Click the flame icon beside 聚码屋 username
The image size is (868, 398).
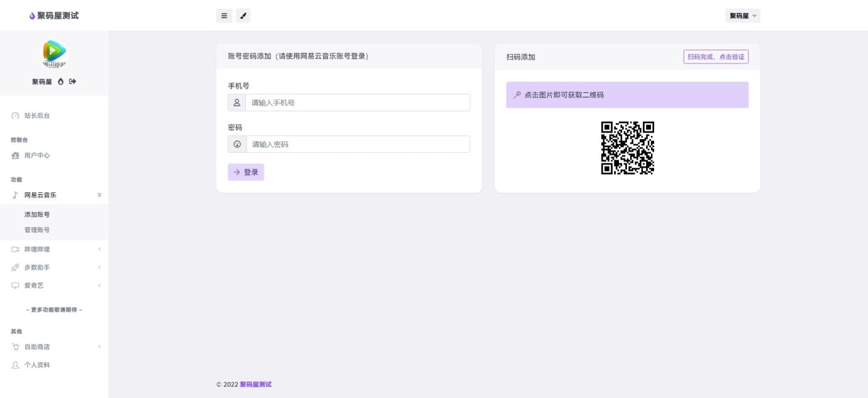[x=61, y=82]
